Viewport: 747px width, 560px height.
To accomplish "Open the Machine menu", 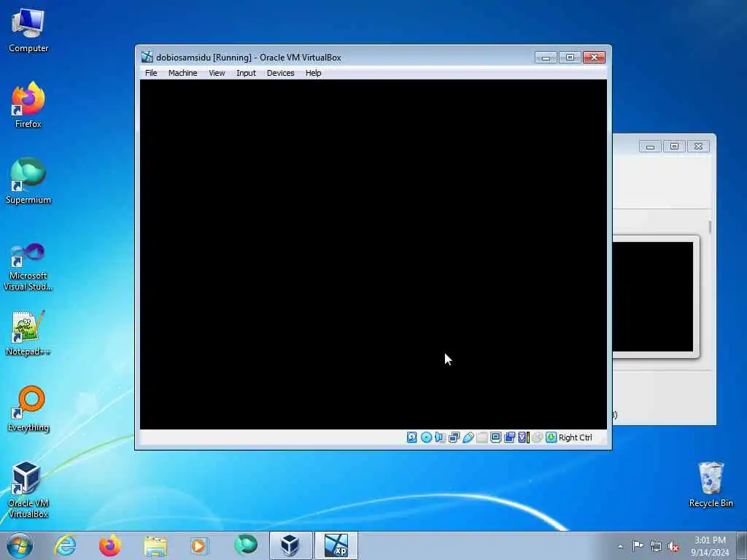I will 182,73.
